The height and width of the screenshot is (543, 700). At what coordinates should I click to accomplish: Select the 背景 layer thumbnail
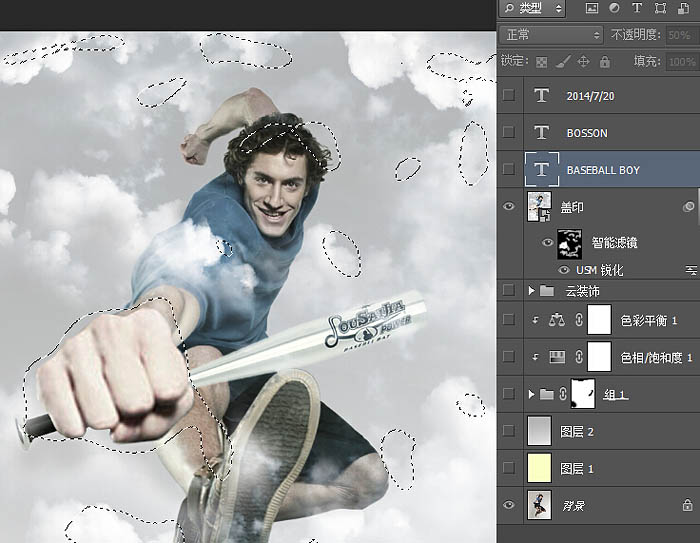[539, 505]
